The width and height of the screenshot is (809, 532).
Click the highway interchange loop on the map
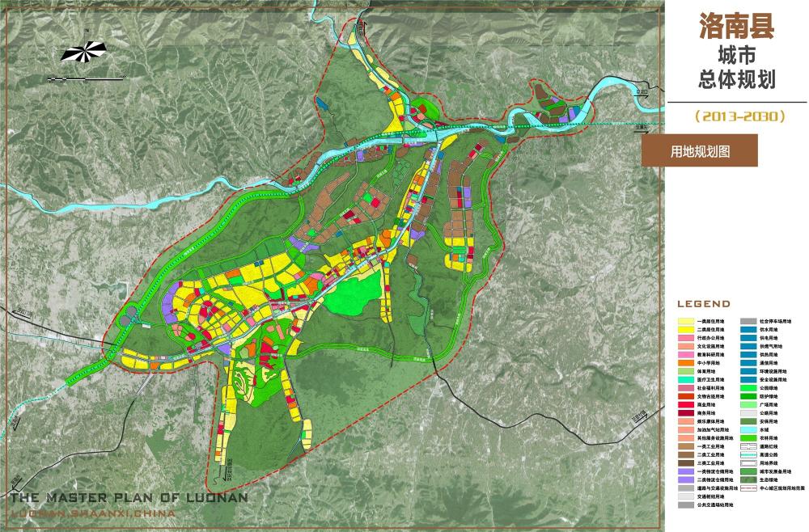129,316
